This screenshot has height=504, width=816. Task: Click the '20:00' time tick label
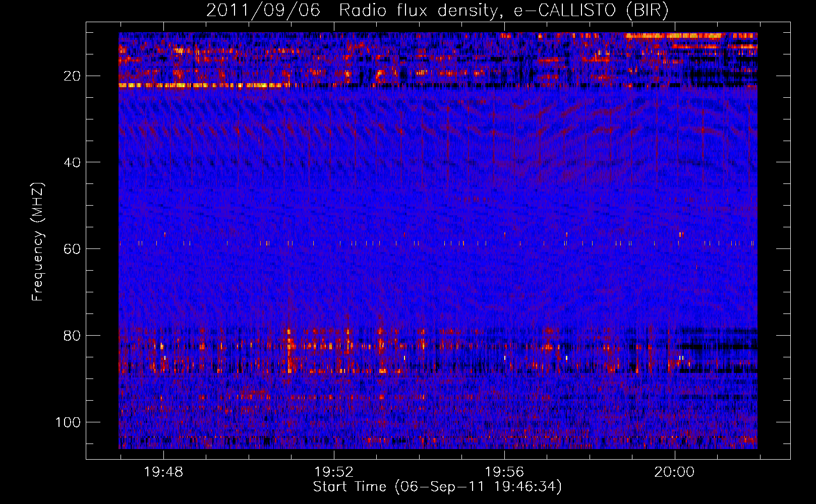pos(674,472)
